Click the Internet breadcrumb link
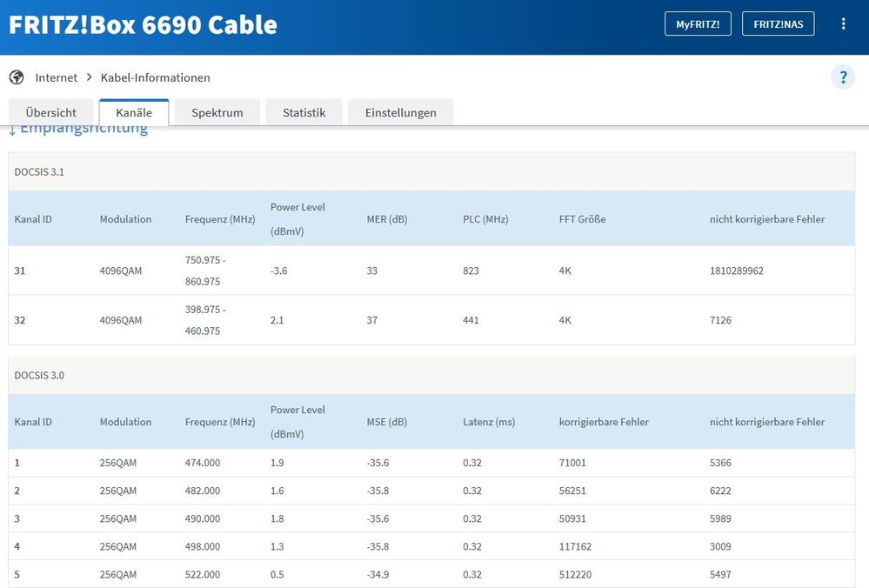This screenshot has height=588, width=869. click(56, 77)
